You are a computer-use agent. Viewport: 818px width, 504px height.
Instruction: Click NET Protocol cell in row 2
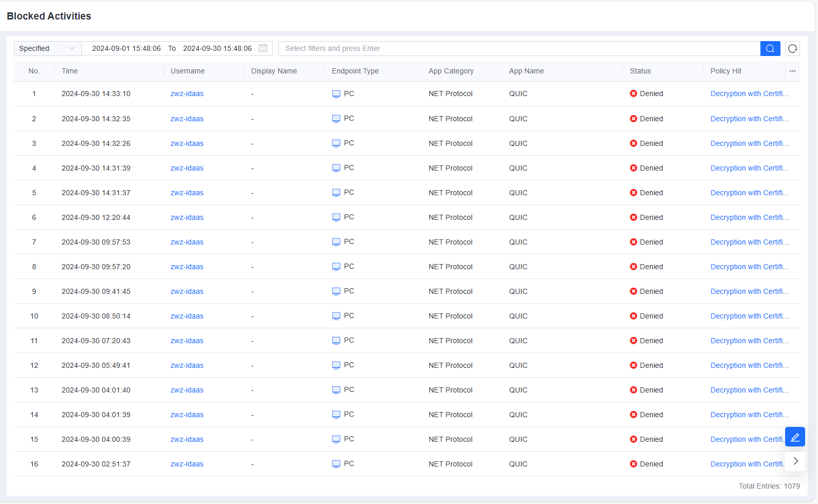pos(450,119)
